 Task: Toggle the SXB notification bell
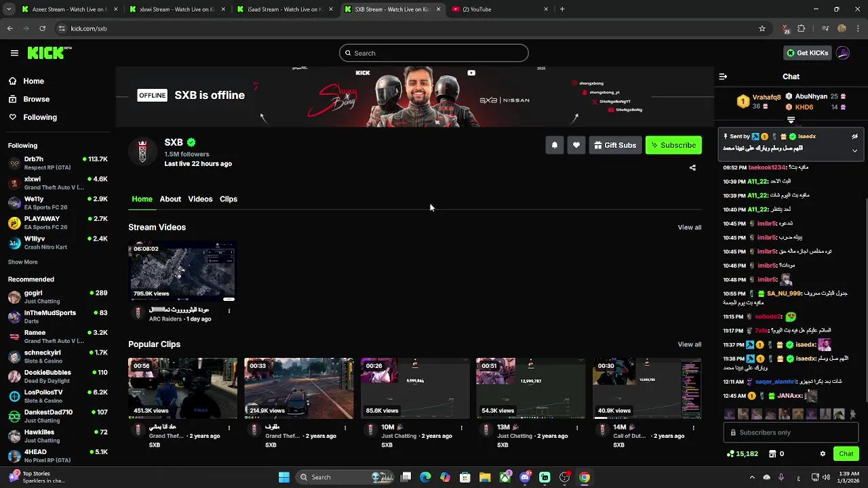[x=555, y=145]
